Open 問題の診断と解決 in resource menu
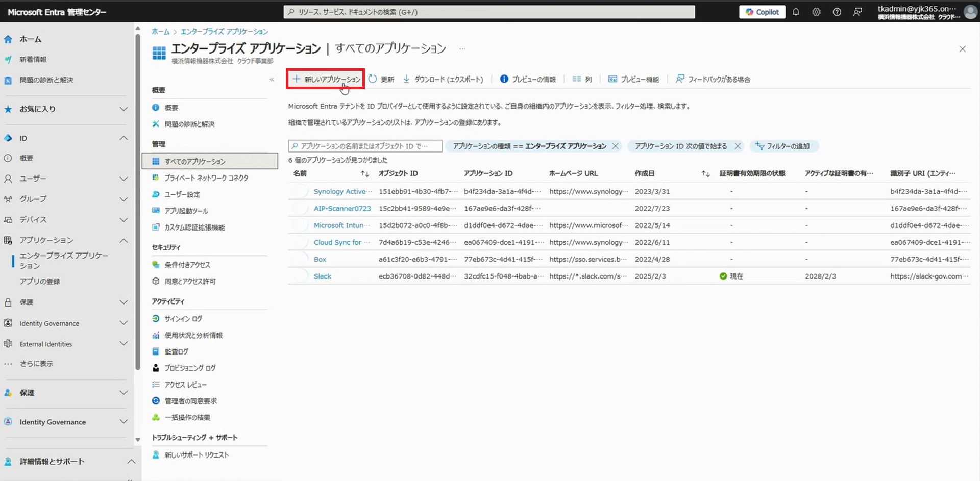Screen dimensions: 980x481 pyautogui.click(x=189, y=124)
